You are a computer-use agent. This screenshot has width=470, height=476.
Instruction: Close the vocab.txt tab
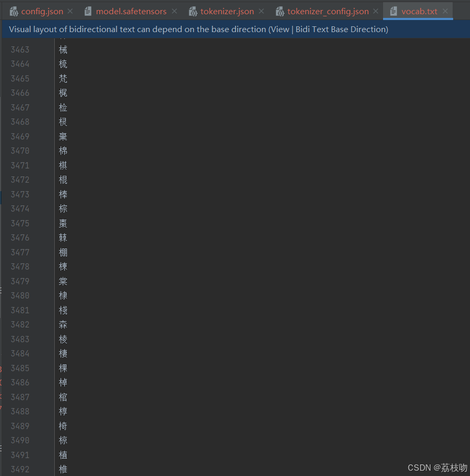point(445,11)
